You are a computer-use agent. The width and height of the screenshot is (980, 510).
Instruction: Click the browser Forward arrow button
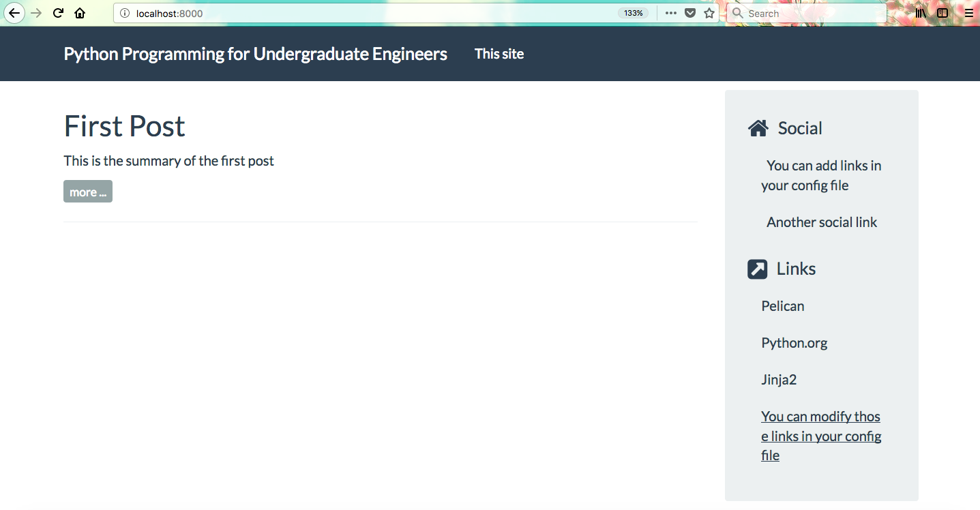tap(37, 13)
